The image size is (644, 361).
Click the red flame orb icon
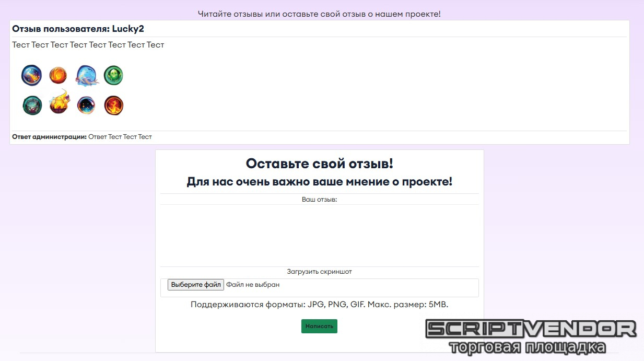(x=113, y=105)
